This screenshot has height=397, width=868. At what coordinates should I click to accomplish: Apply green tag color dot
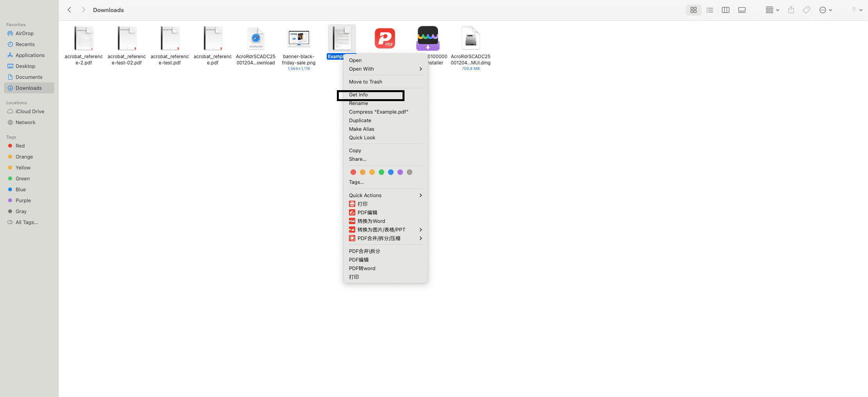(381, 172)
